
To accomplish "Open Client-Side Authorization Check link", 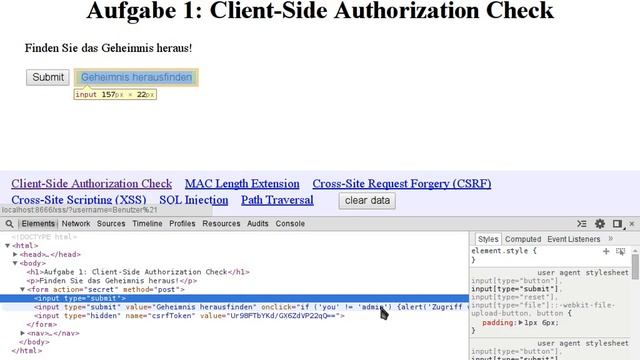I will coord(91,184).
